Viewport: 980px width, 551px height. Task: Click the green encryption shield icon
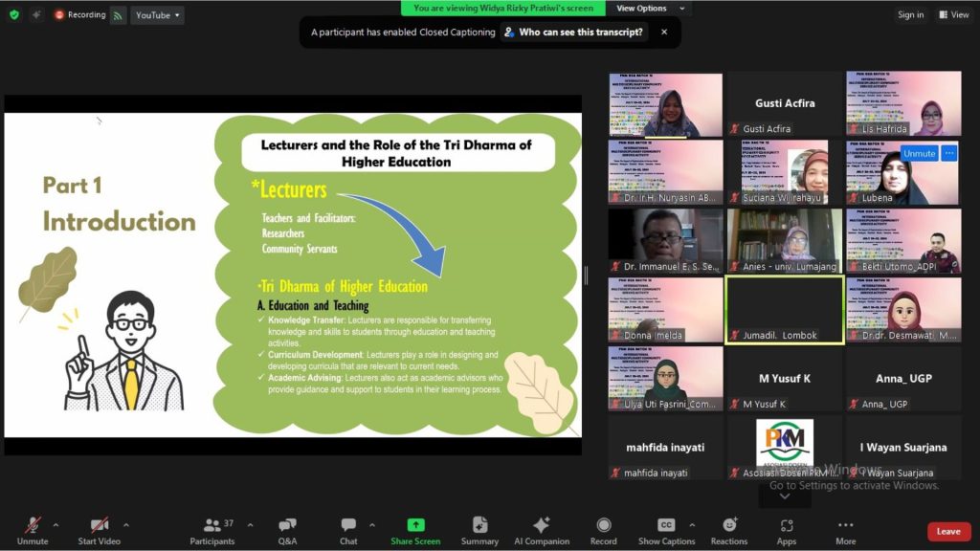[x=13, y=14]
